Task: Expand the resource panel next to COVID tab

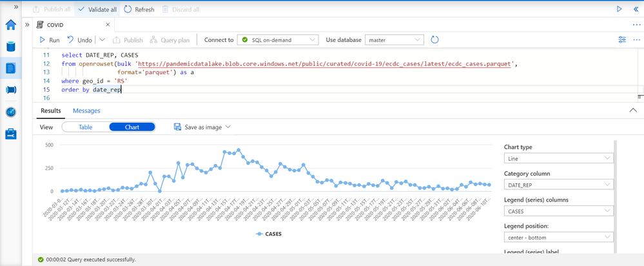Action: pyautogui.click(x=27, y=25)
